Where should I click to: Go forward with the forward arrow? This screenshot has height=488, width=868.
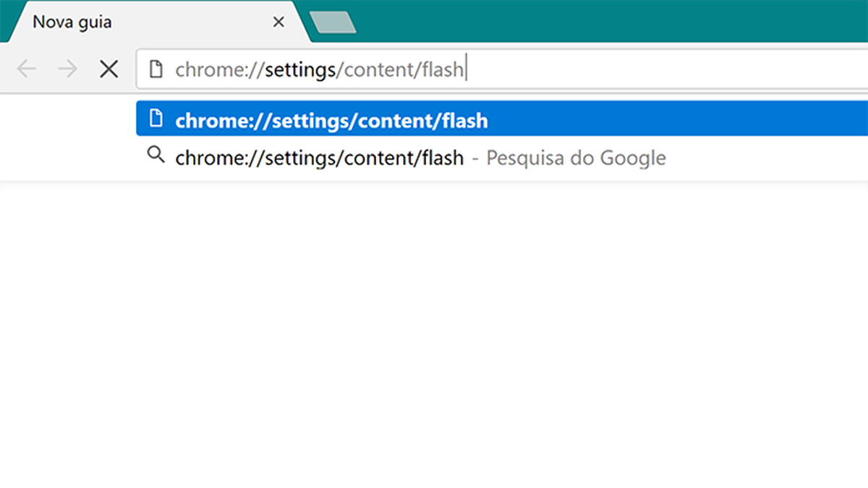67,69
